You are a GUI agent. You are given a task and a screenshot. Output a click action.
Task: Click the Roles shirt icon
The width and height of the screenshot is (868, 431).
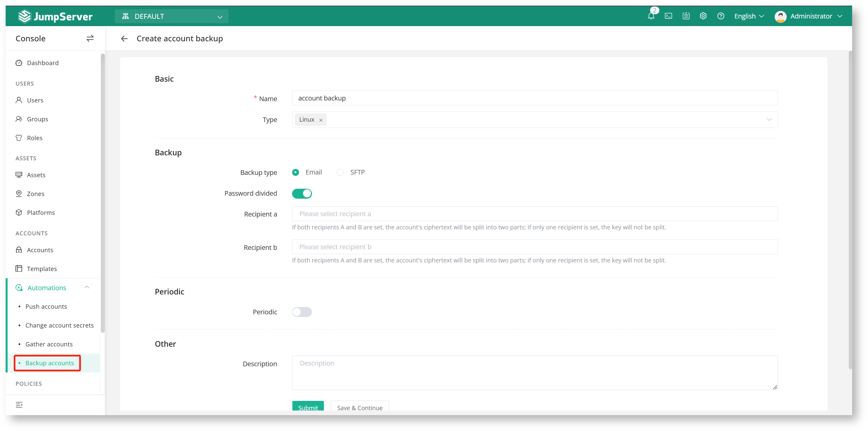coord(19,138)
